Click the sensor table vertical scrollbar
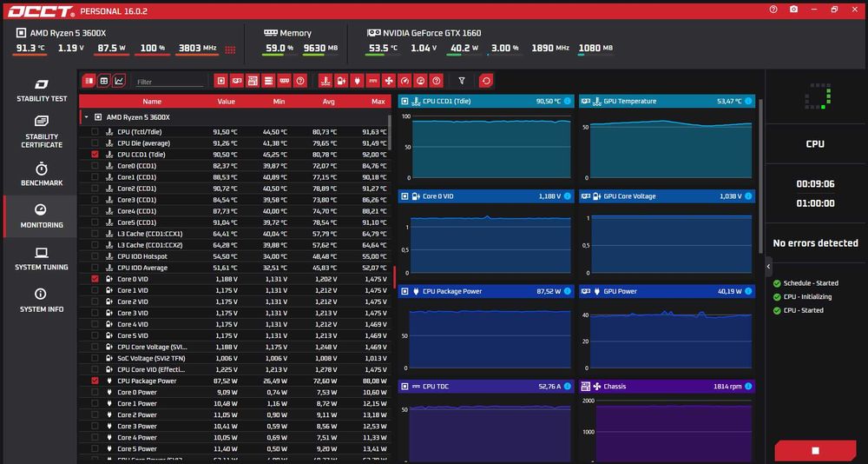The image size is (868, 464). 390,132
